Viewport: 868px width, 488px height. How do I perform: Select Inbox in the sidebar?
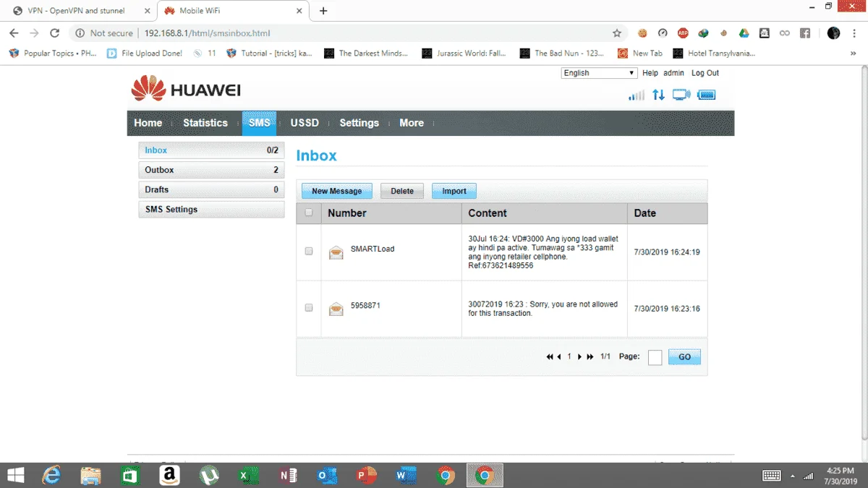click(211, 150)
